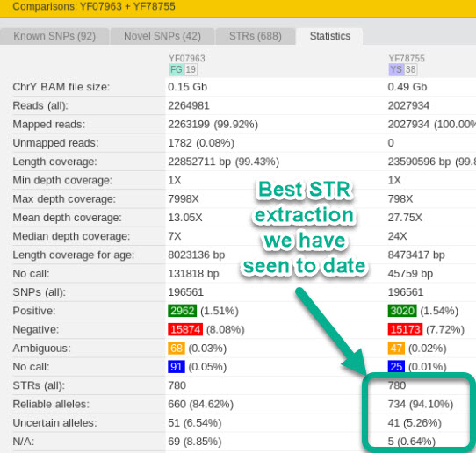Click the FG badge under YF07963
Viewport: 476px width, 453px height.
coord(176,69)
